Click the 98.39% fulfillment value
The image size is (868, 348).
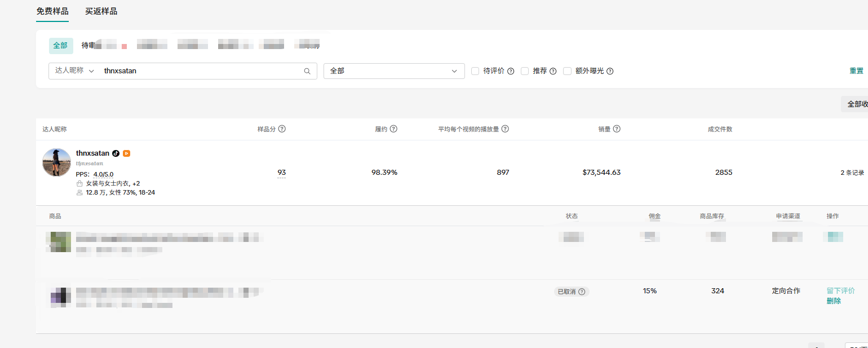(x=384, y=173)
